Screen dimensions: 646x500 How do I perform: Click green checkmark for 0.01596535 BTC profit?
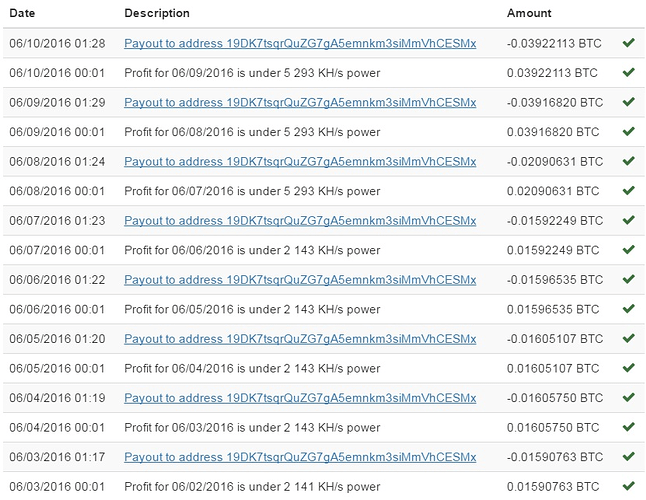(x=628, y=308)
